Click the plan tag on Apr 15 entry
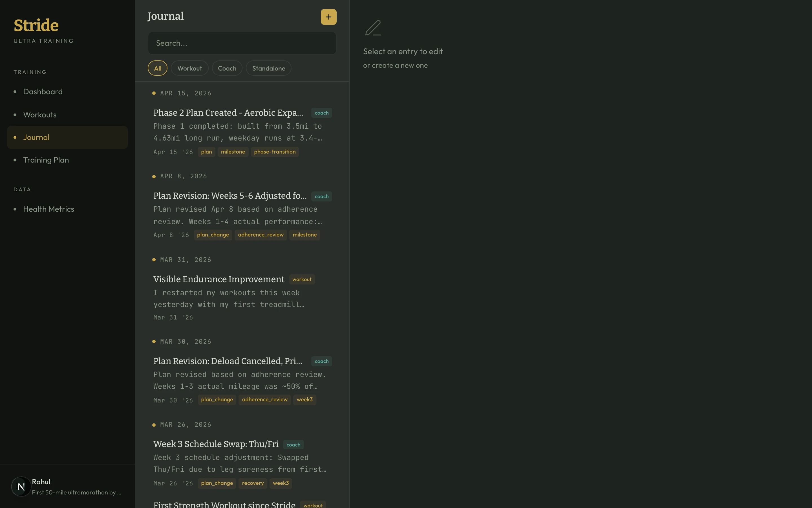812x508 pixels. click(206, 152)
